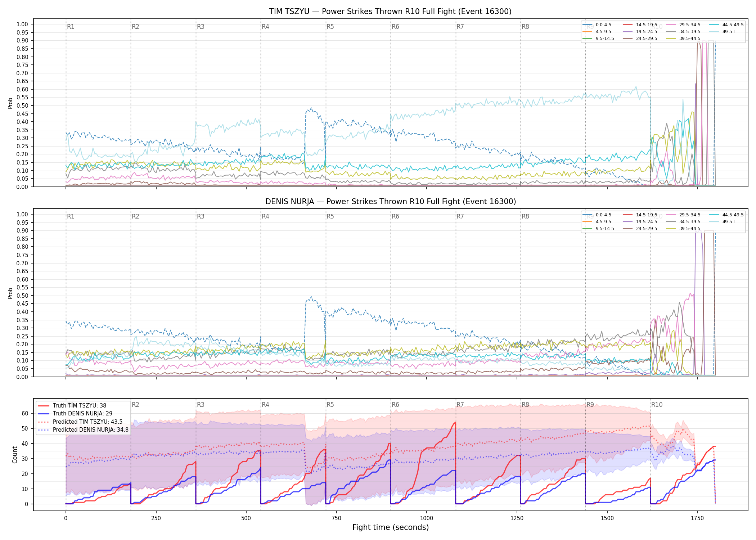This screenshot has height=540, width=756.
Task: Click the x-axis tick label '1500'
Action: (x=607, y=518)
